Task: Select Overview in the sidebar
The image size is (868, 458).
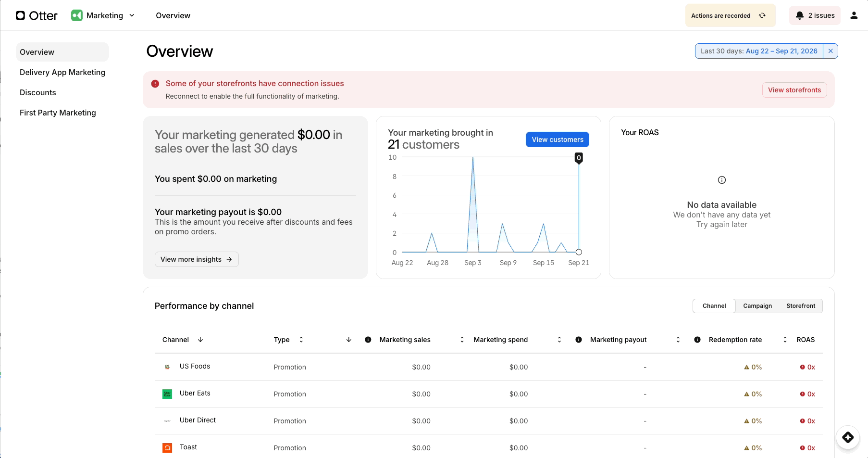Action: click(x=62, y=52)
